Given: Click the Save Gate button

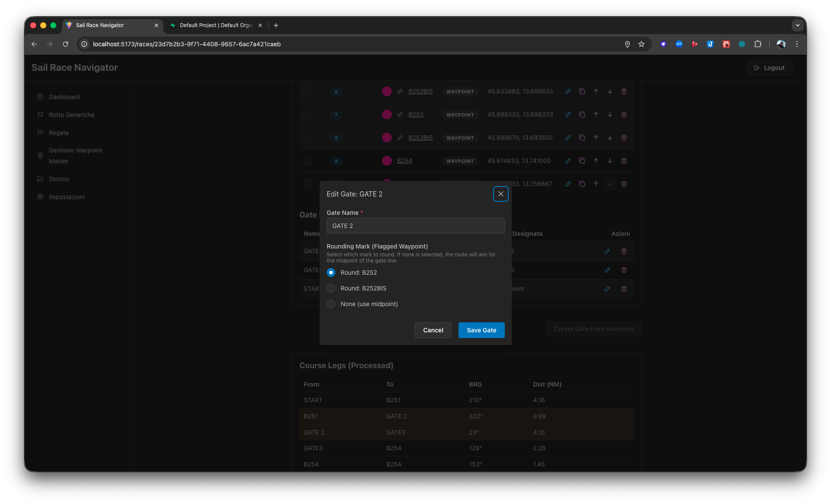Looking at the screenshot, I should (481, 330).
